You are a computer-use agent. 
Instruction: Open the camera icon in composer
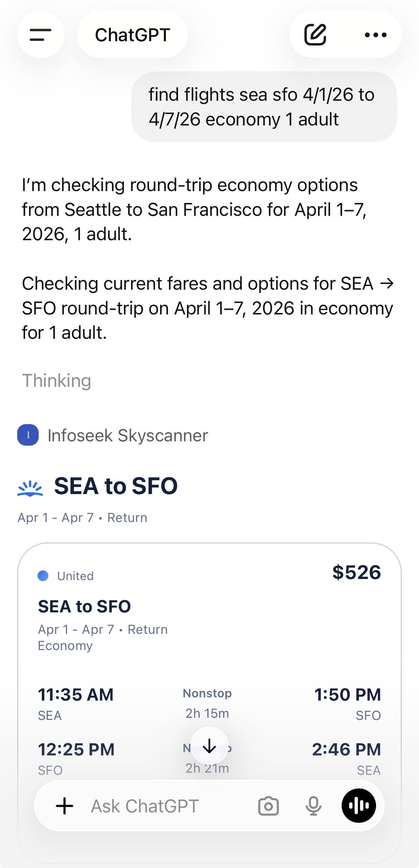coord(268,806)
